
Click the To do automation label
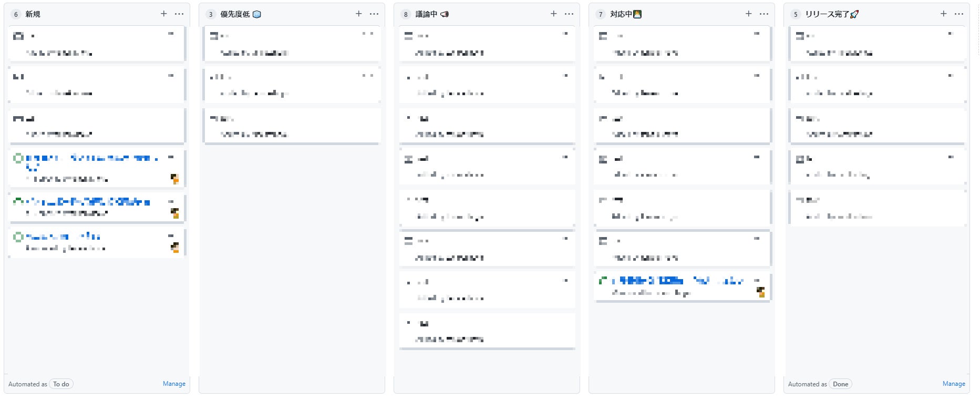pos(61,384)
